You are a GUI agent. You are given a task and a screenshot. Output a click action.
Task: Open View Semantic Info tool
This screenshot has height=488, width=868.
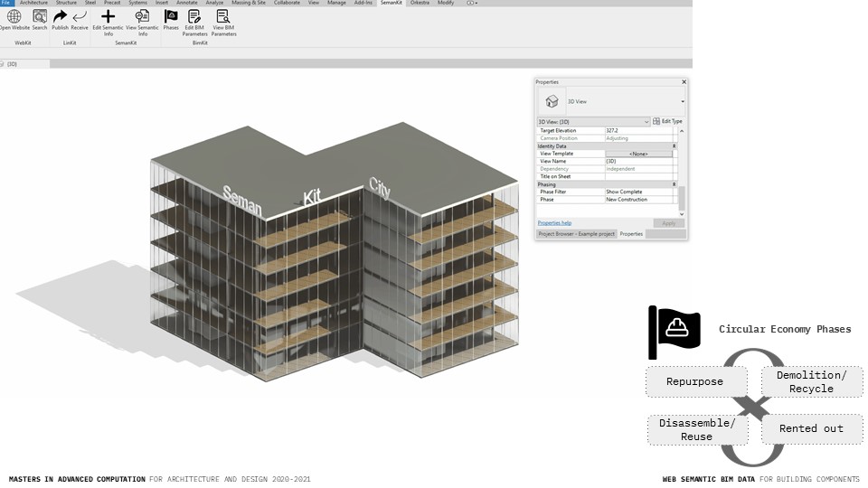[x=142, y=17]
